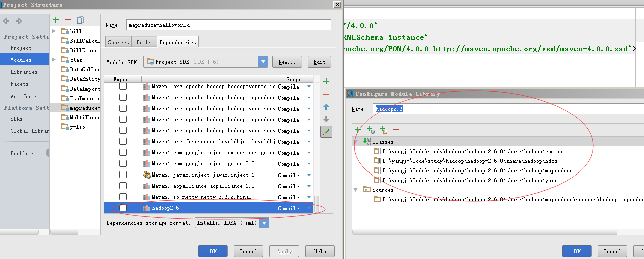
Task: Click the New... button next to Module SDK
Action: click(287, 62)
